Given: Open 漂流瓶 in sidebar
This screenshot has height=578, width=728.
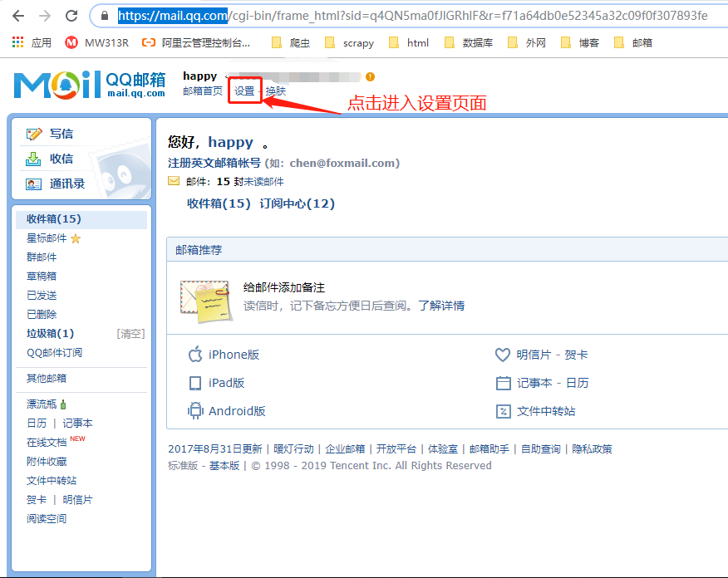Looking at the screenshot, I should pos(42,404).
